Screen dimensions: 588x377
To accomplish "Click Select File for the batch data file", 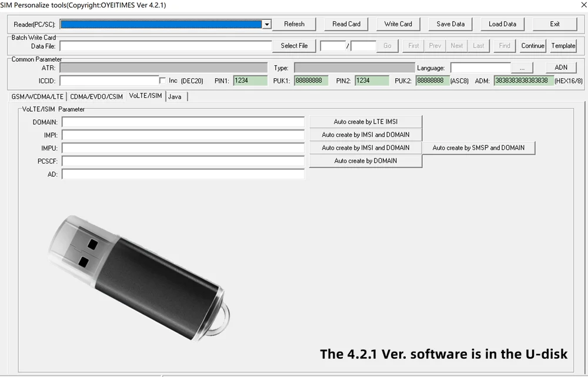I will (294, 45).
